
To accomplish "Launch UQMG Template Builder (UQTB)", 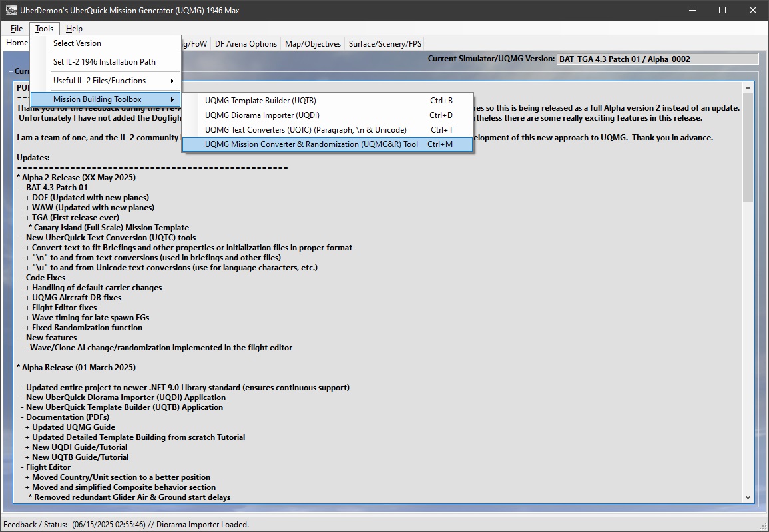I will click(x=327, y=101).
